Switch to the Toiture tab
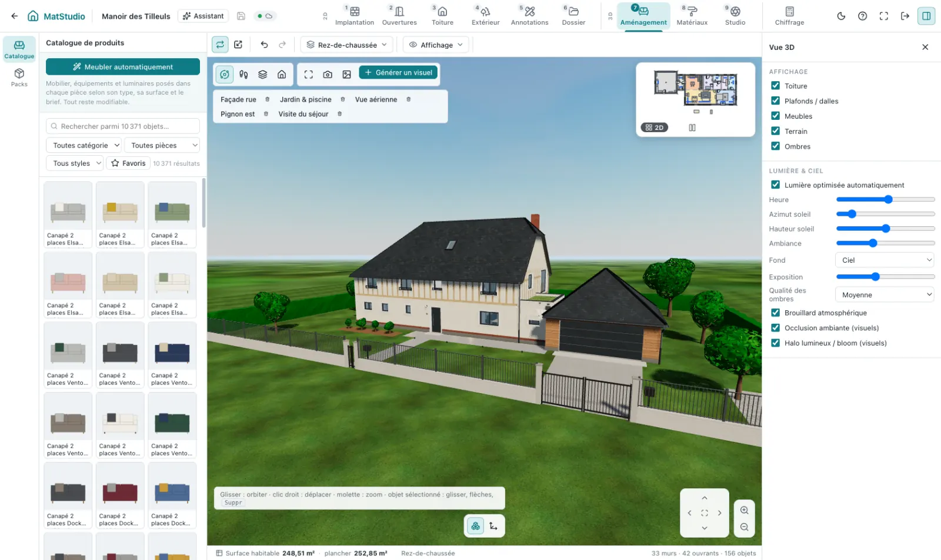This screenshot has width=941, height=560. [x=442, y=16]
